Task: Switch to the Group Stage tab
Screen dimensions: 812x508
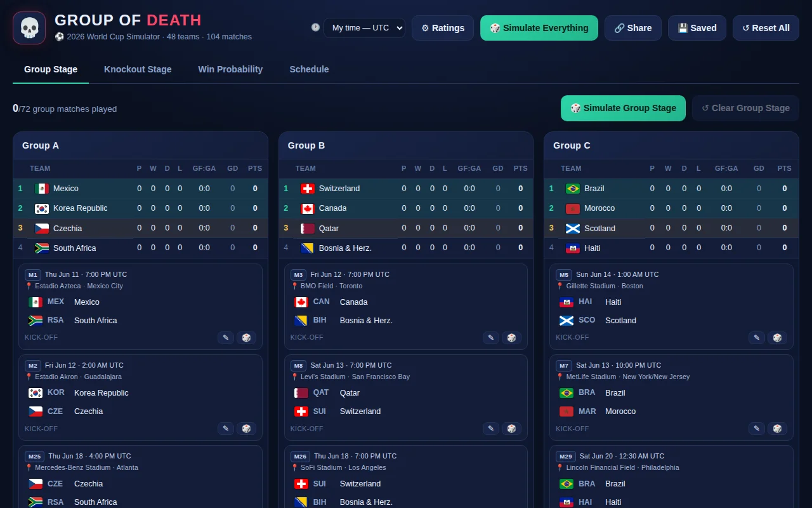Action: click(51, 69)
